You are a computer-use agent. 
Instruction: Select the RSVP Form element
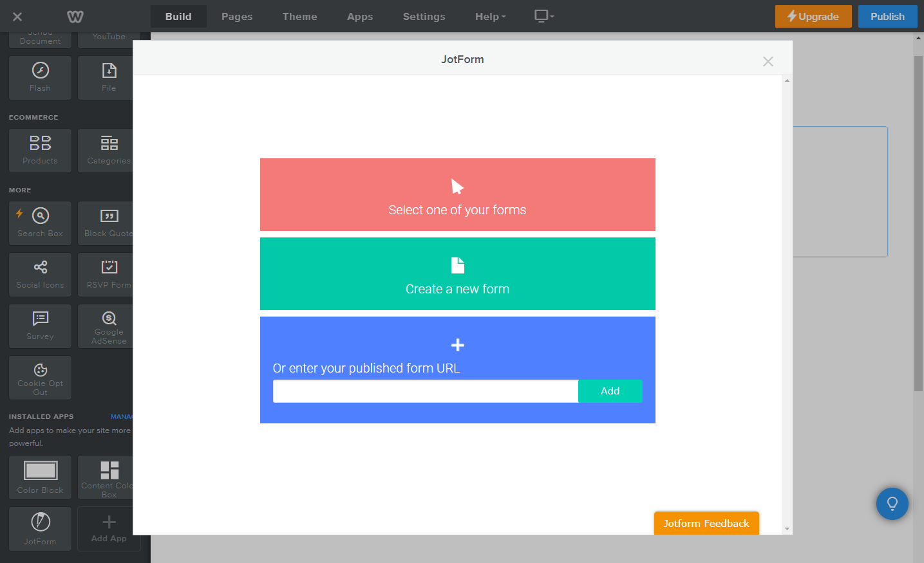tap(108, 274)
